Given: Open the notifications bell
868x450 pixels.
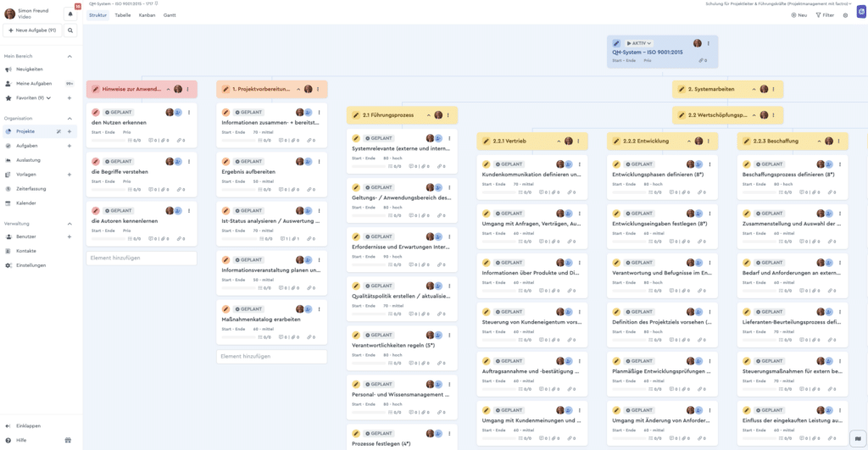Looking at the screenshot, I should coord(70,14).
